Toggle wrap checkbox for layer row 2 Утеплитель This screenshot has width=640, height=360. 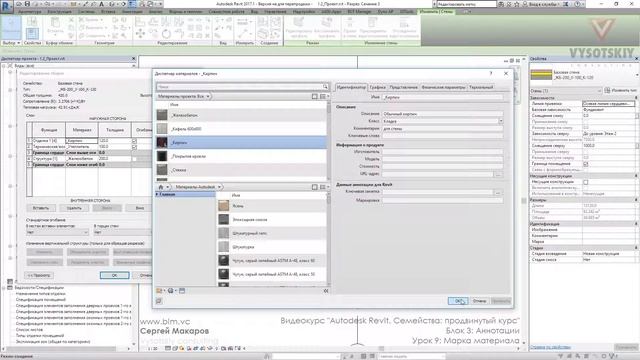pyautogui.click(x=134, y=147)
